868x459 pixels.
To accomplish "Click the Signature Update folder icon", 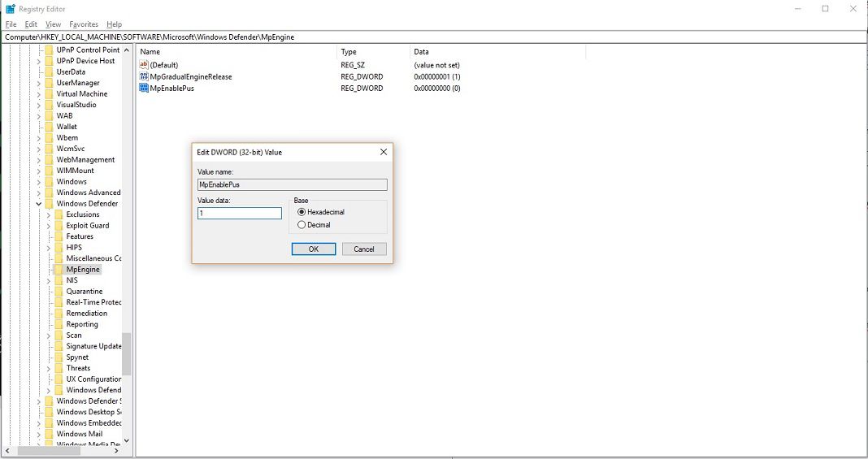I will point(59,345).
